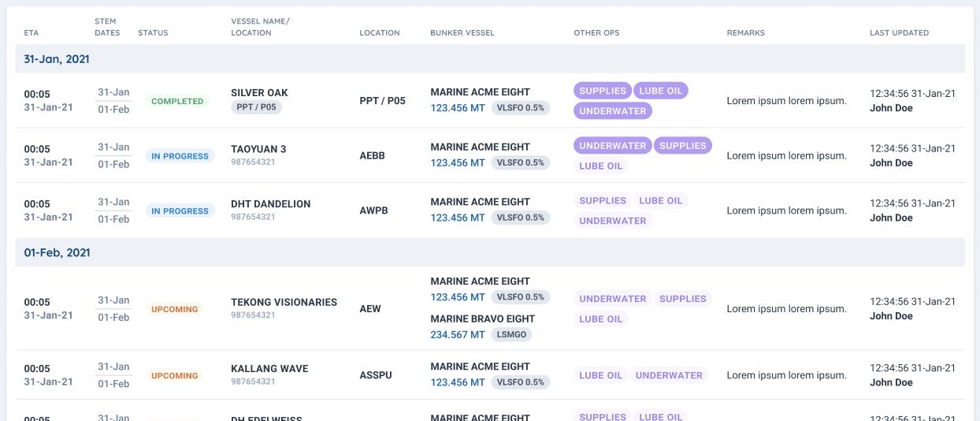Open the TEKONG VISIONARIES vessel entry
980x421 pixels.
[284, 302]
